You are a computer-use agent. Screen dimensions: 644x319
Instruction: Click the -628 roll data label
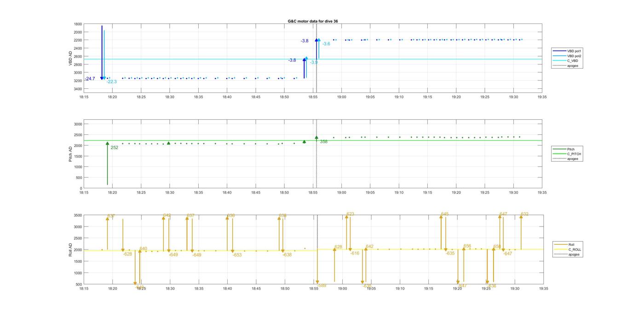pyautogui.click(x=127, y=254)
